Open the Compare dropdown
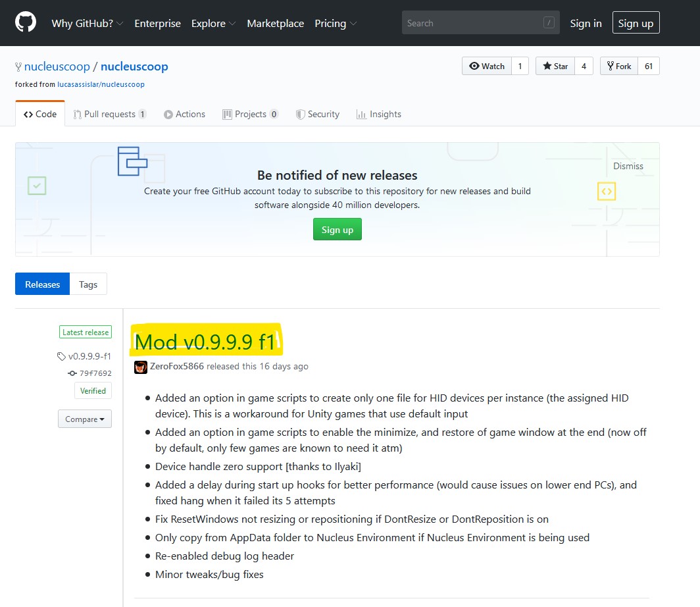 (85, 419)
